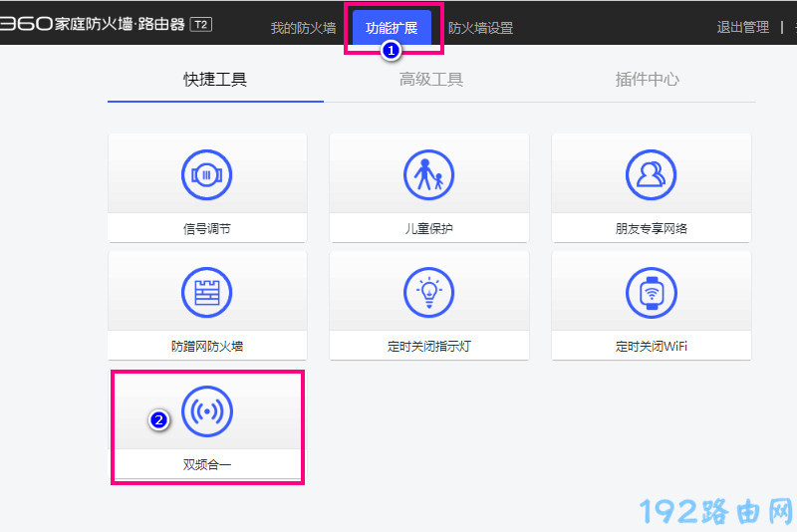
Task: Switch to the 高级工具 tab
Action: [x=431, y=80]
